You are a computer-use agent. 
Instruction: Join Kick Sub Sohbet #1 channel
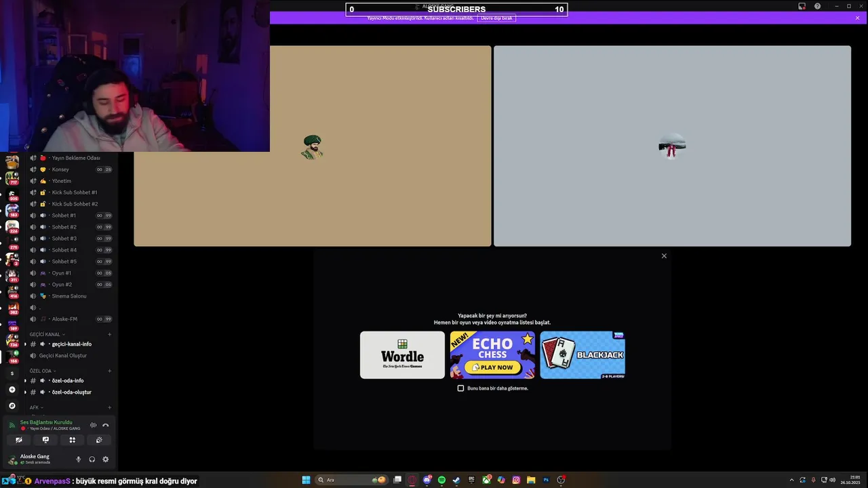[x=71, y=192]
